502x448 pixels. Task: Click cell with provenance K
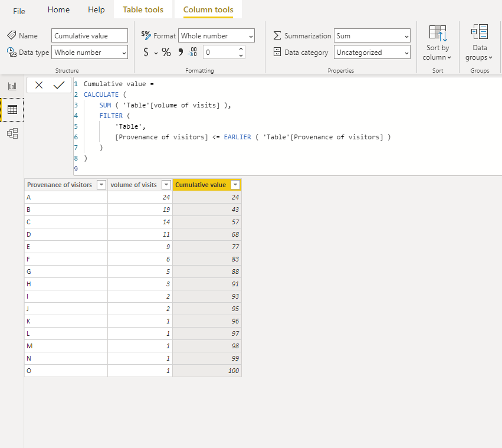[66, 321]
